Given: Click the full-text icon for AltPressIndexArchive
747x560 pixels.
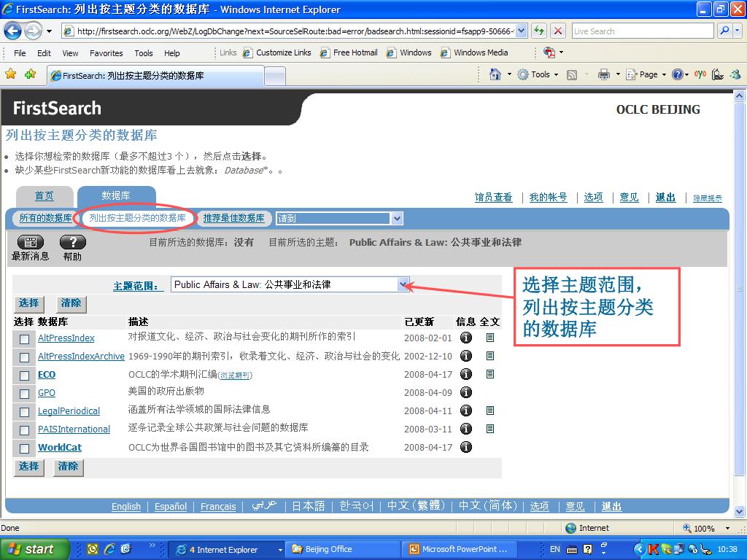Looking at the screenshot, I should [x=489, y=356].
